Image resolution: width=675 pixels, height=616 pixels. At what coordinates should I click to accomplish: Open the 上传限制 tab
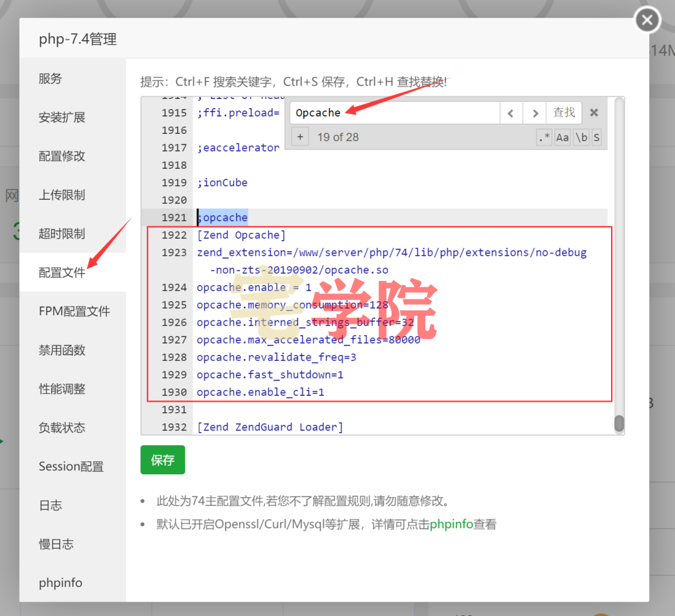[73, 195]
